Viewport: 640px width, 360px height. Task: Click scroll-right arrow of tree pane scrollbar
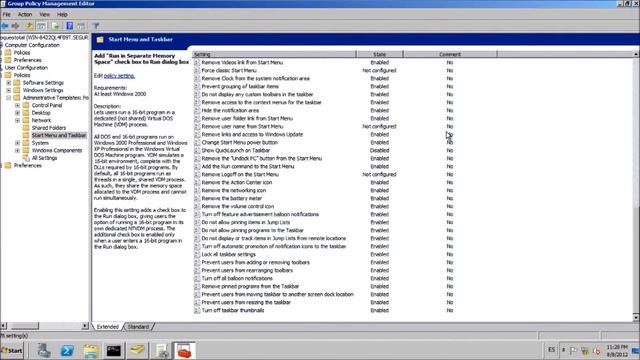[x=85, y=326]
